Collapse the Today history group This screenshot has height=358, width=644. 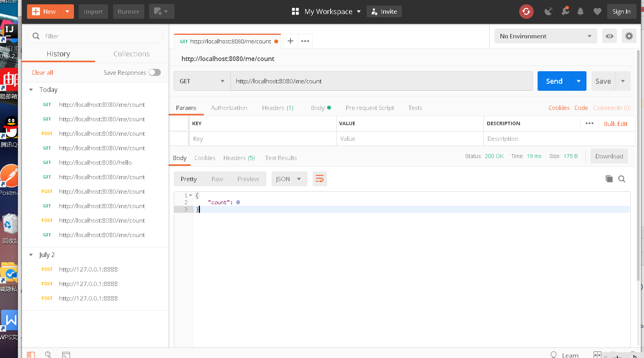pyautogui.click(x=31, y=89)
